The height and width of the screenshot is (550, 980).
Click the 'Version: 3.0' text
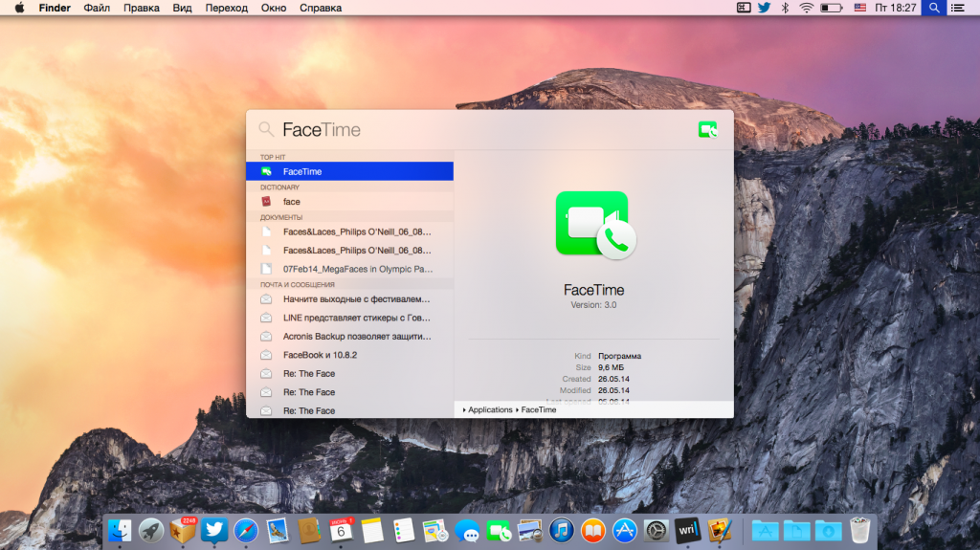[593, 305]
